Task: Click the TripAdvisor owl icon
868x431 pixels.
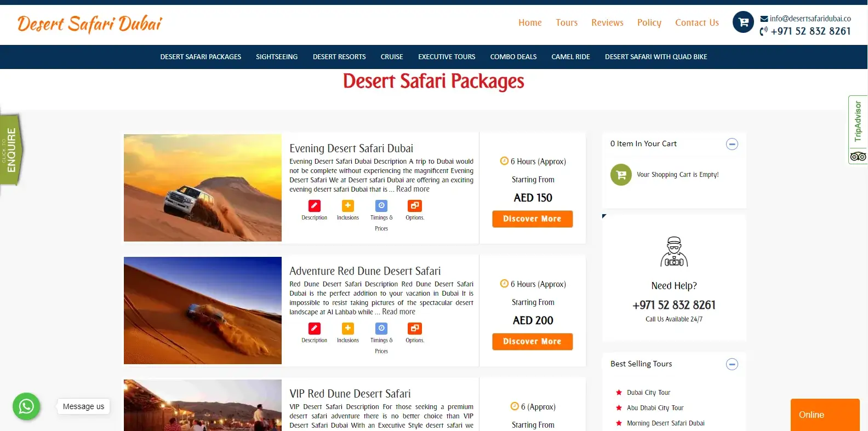Action: (x=858, y=157)
